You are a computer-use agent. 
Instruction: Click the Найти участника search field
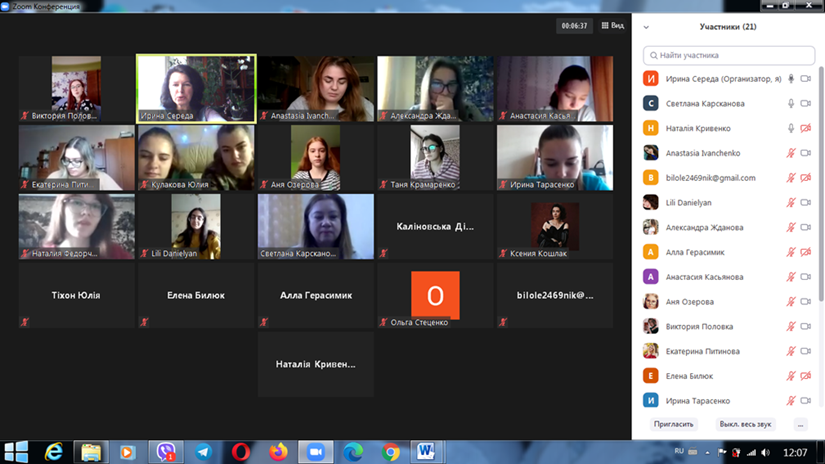(728, 55)
